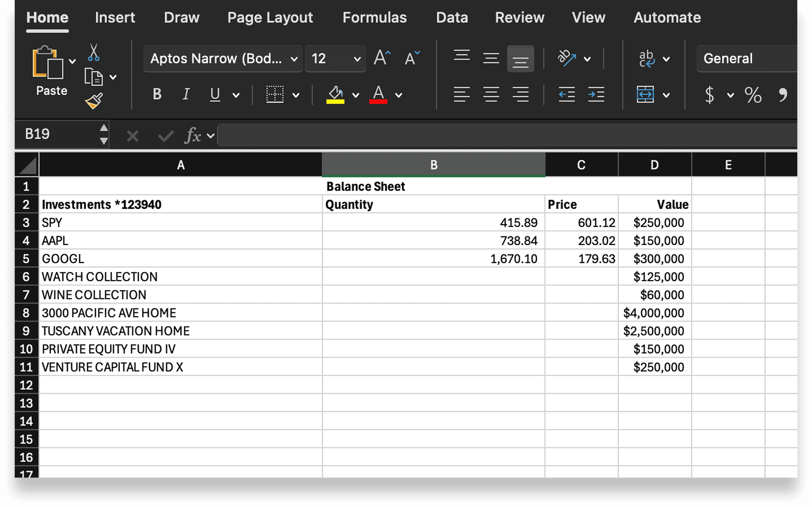Viewport: 812px width, 507px height.
Task: Open the font size dropdown
Action: pyautogui.click(x=357, y=59)
